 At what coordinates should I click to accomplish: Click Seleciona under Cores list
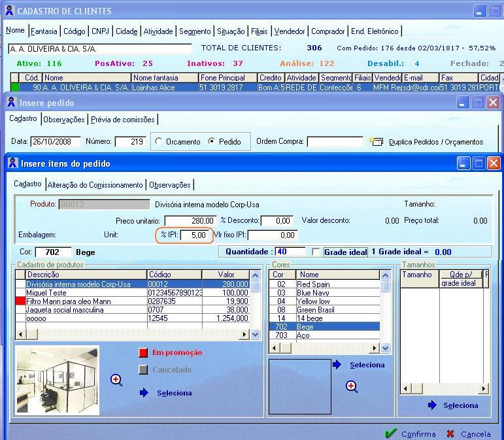click(x=367, y=365)
